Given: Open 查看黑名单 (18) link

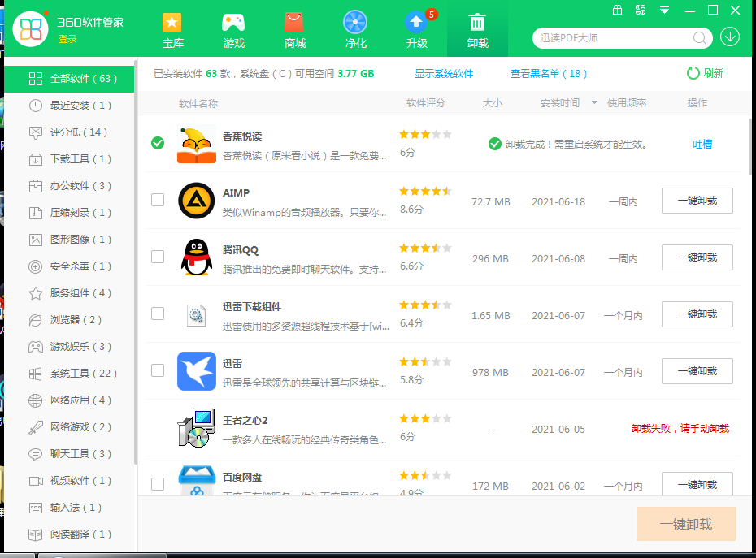Looking at the screenshot, I should 549,74.
